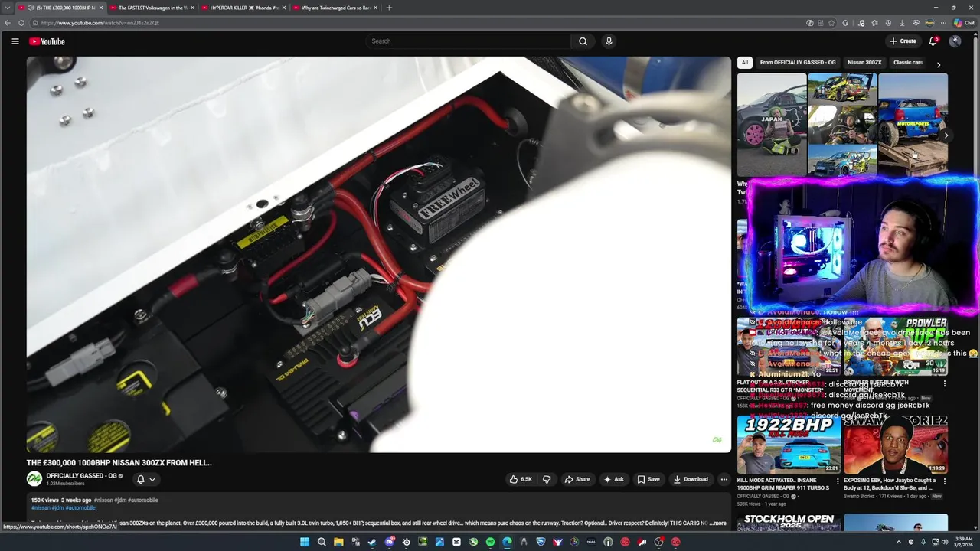
Task: Advance the playlist thumbnail carousel arrow
Action: click(x=946, y=135)
